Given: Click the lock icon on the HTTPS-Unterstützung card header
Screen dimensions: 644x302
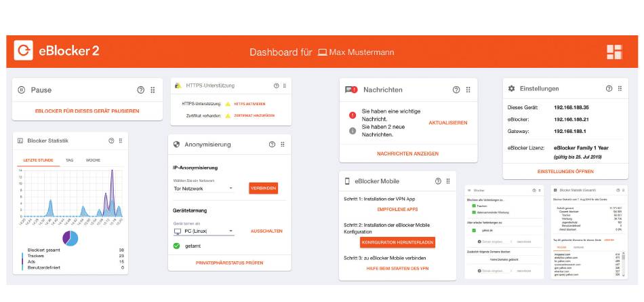Looking at the screenshot, I should coord(178,85).
